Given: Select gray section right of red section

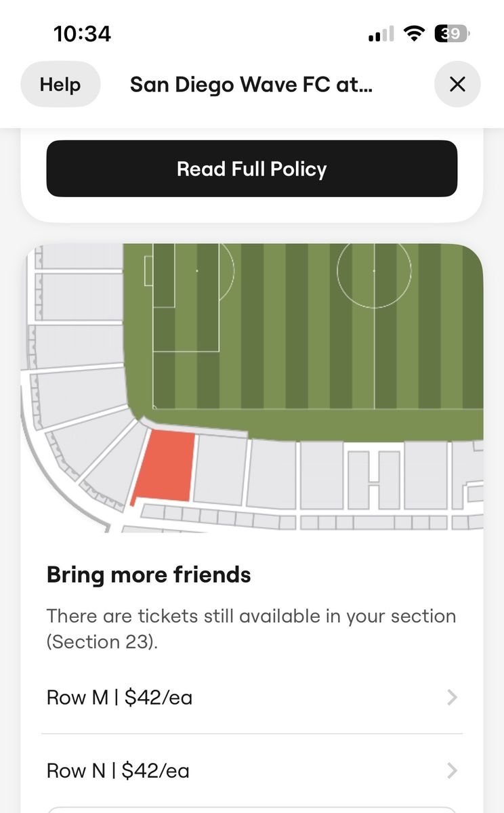Looking at the screenshot, I should (219, 471).
